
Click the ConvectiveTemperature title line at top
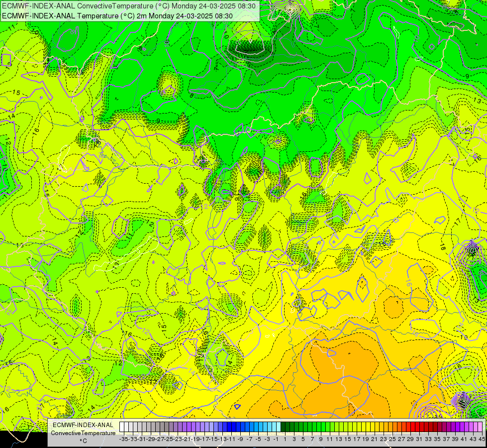click(129, 6)
